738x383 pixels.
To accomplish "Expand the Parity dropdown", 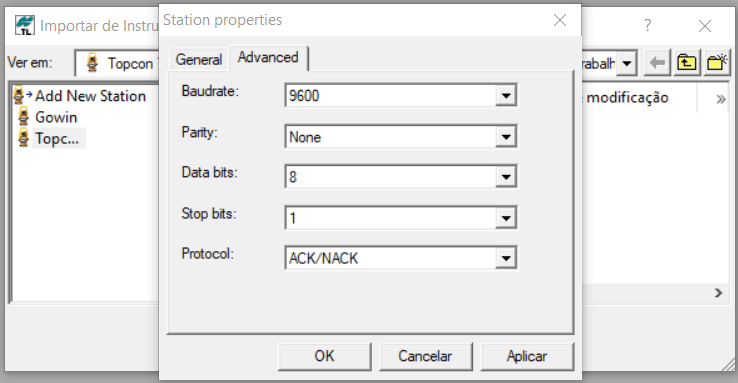I will click(506, 137).
